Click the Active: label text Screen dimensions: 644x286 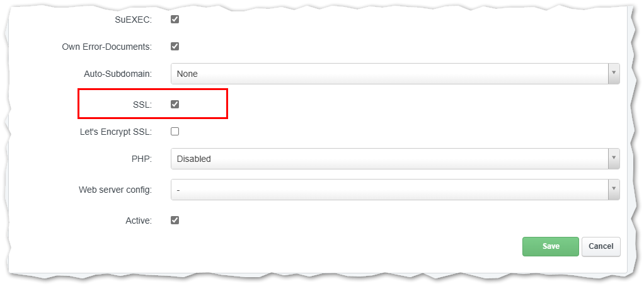click(x=139, y=220)
